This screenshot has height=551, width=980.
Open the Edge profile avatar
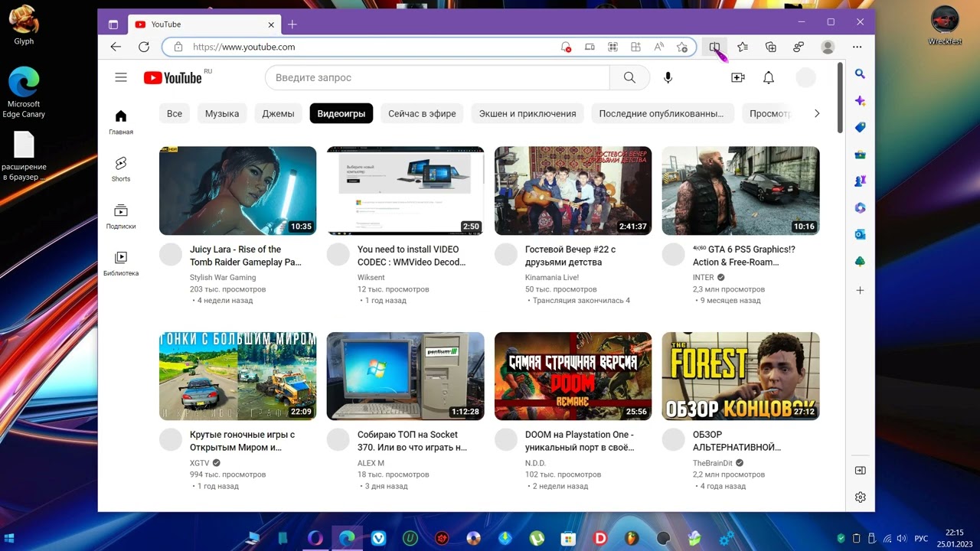click(x=828, y=47)
